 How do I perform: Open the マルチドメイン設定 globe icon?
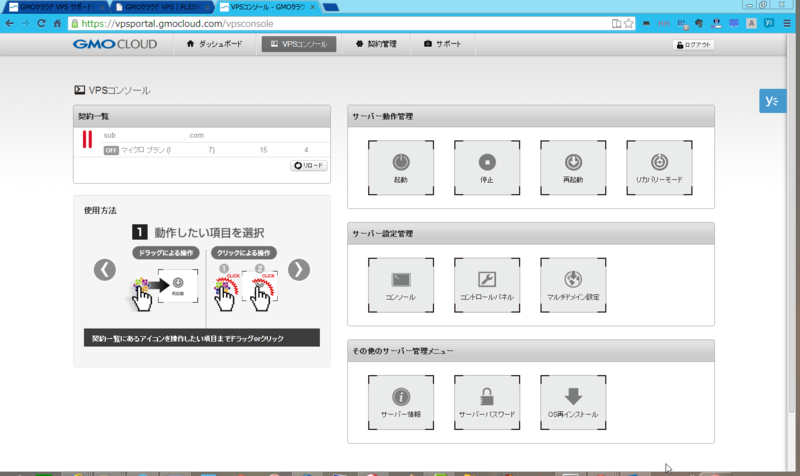(573, 285)
